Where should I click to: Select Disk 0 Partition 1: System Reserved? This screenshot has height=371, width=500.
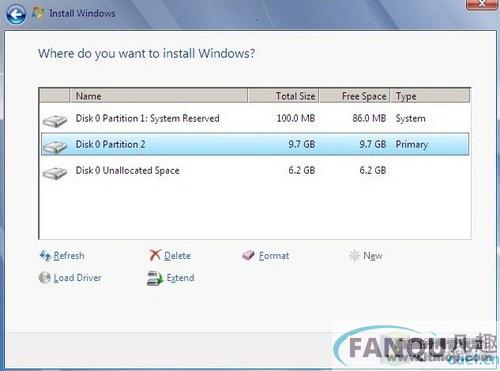(x=255, y=118)
